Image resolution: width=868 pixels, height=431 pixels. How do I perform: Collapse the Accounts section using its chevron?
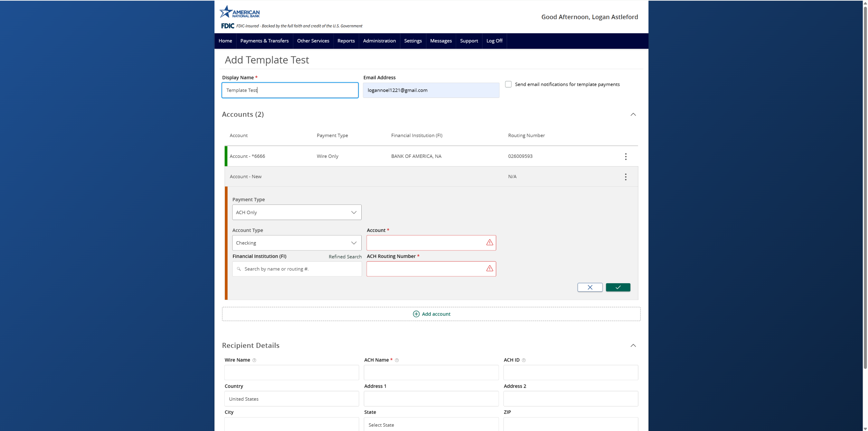pos(633,115)
